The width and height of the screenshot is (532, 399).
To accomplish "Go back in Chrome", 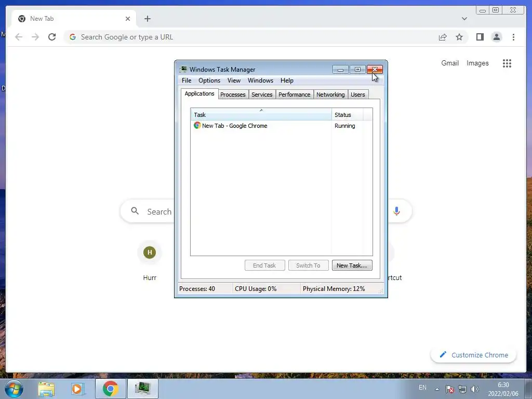I will click(19, 37).
